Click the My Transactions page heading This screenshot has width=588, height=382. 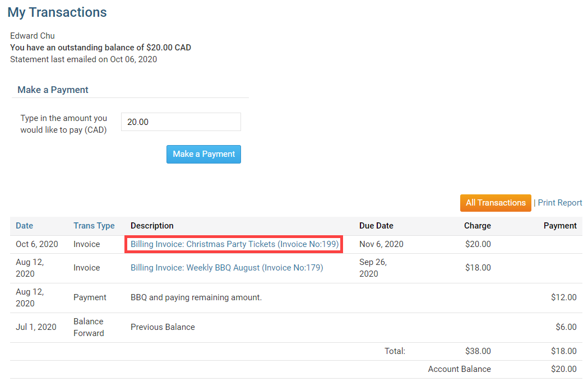tap(57, 12)
